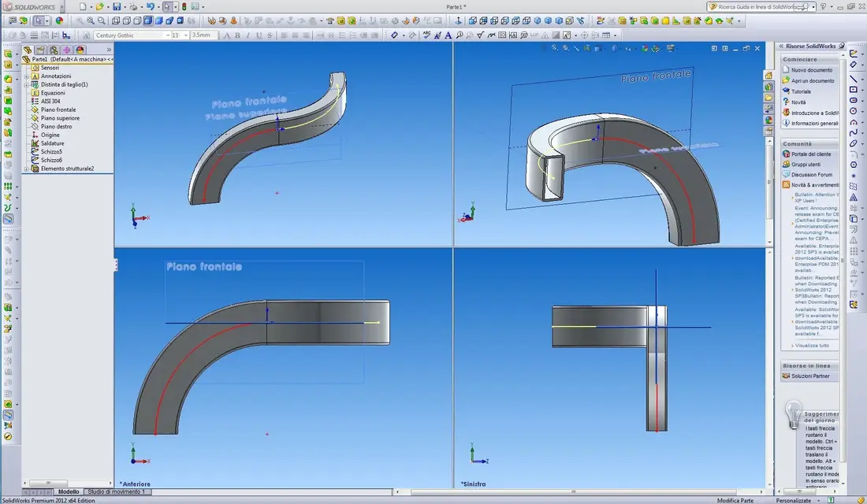Click the Nuovo documento link
Screen dimensions: 867x504
811,70
